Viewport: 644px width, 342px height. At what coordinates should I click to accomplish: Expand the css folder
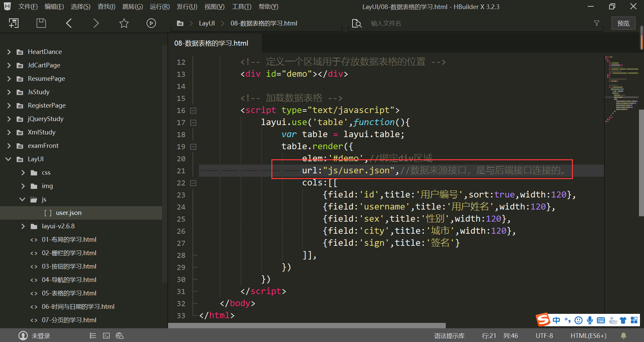23,172
